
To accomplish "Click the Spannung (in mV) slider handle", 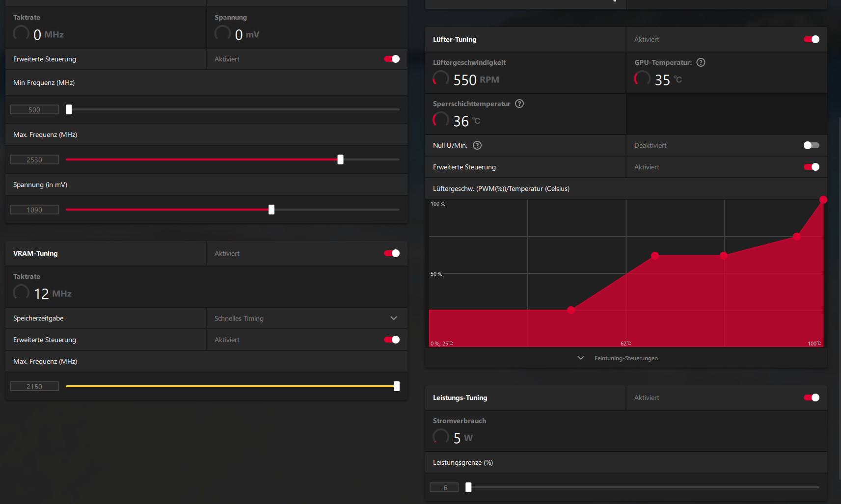I will [x=271, y=210].
